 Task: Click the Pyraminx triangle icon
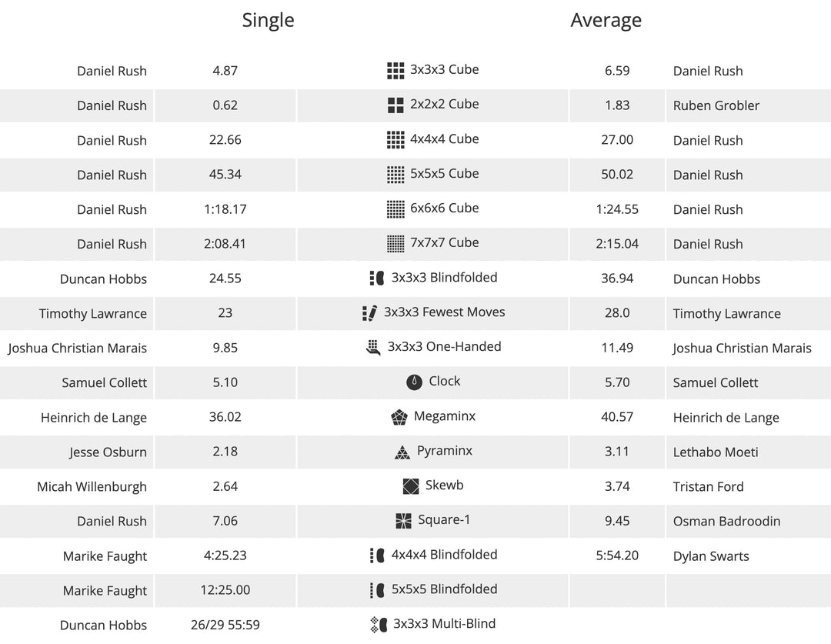point(402,452)
